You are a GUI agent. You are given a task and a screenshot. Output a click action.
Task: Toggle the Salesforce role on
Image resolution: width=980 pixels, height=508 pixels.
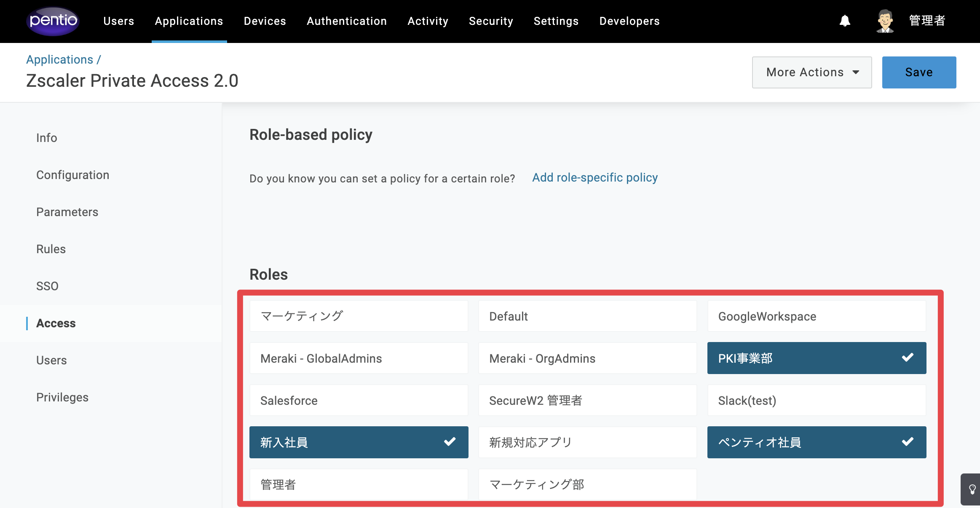tap(359, 400)
